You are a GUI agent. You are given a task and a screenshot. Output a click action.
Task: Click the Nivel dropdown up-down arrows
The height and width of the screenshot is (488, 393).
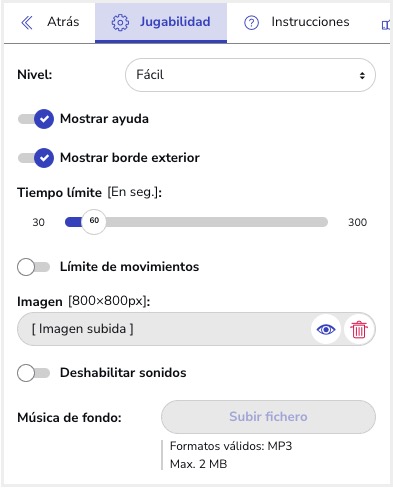point(362,76)
